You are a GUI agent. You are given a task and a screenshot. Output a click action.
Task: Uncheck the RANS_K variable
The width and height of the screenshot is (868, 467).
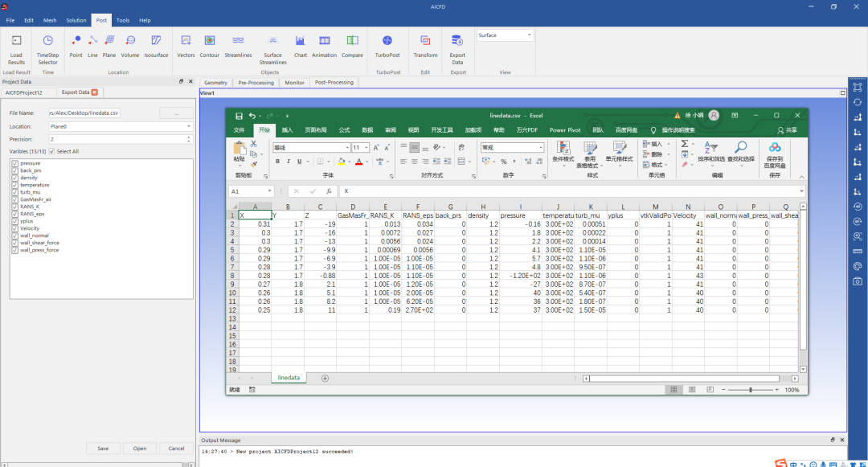tap(15, 207)
